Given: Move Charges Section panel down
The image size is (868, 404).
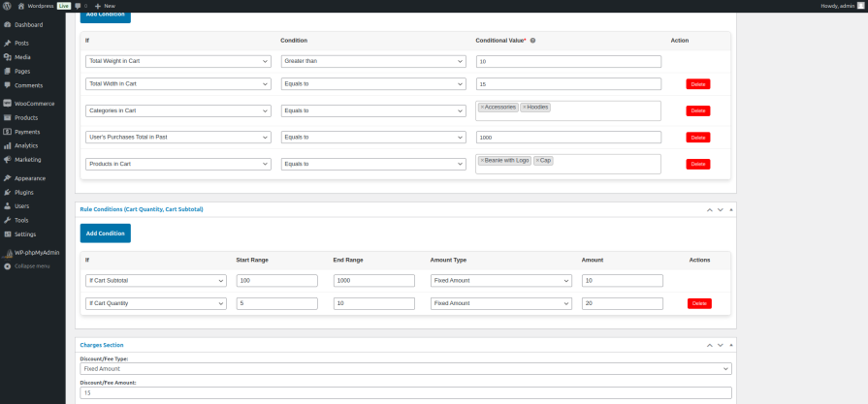Looking at the screenshot, I should (720, 345).
